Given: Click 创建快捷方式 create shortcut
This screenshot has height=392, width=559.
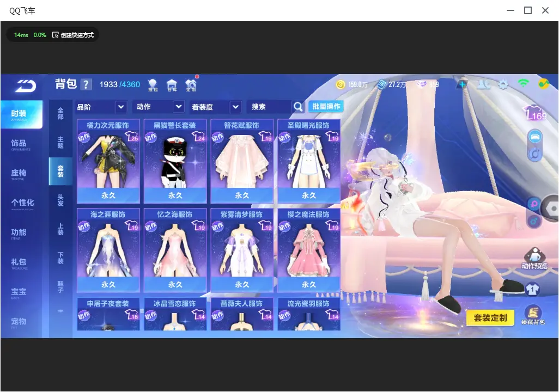Looking at the screenshot, I should click(x=73, y=35).
